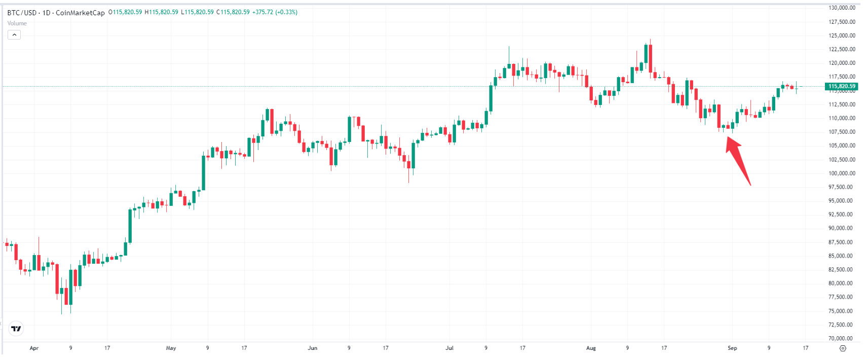This screenshot has height=358, width=868.
Task: Click the close price value in legend
Action: [235, 12]
